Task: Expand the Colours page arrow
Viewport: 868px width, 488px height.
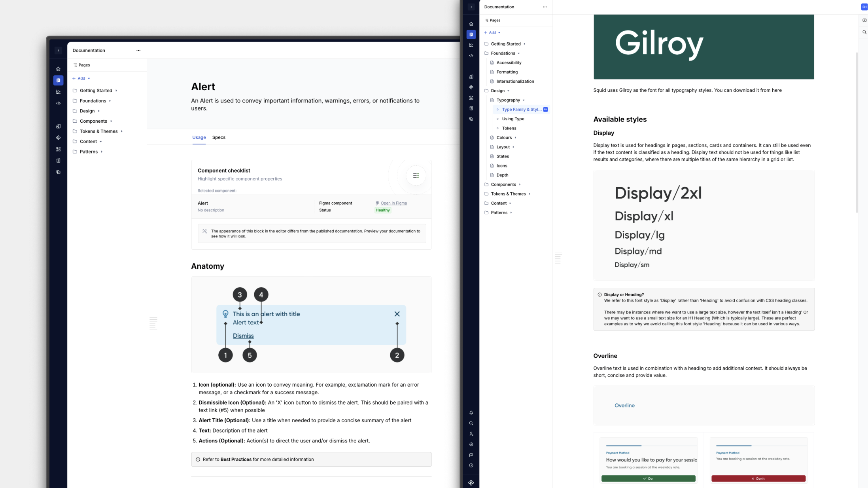Action: [x=515, y=138]
